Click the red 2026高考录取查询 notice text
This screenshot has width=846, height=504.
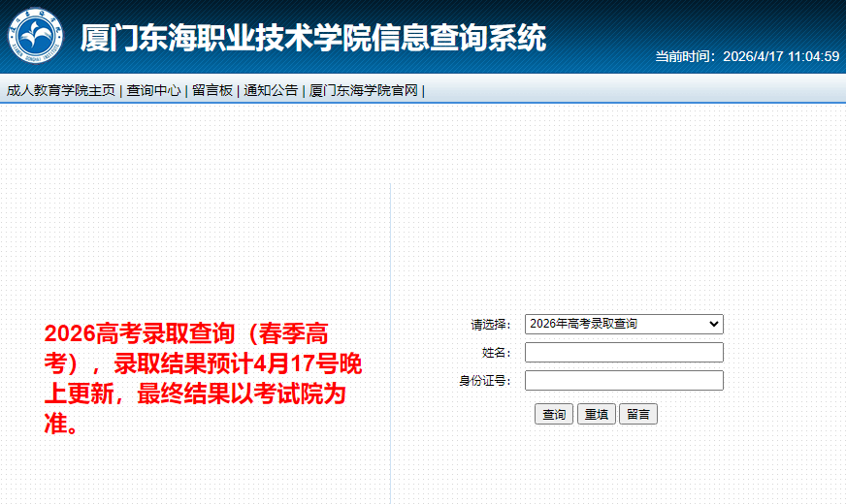[203, 378]
